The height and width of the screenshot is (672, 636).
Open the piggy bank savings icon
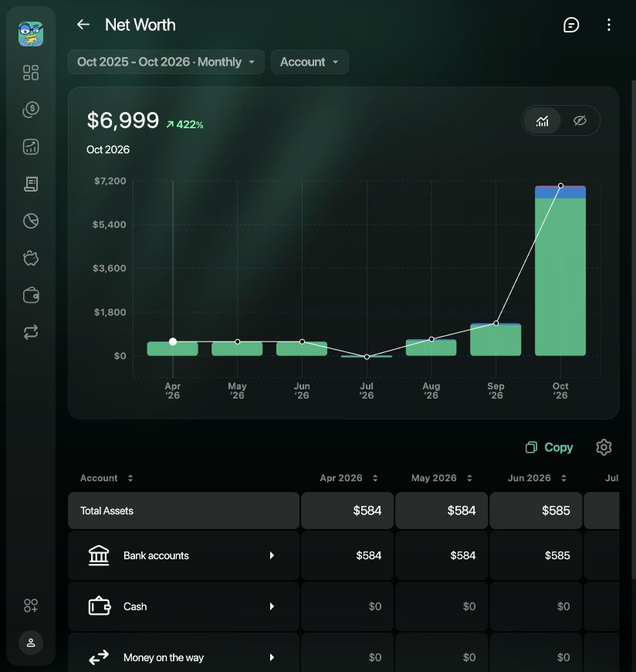point(31,258)
